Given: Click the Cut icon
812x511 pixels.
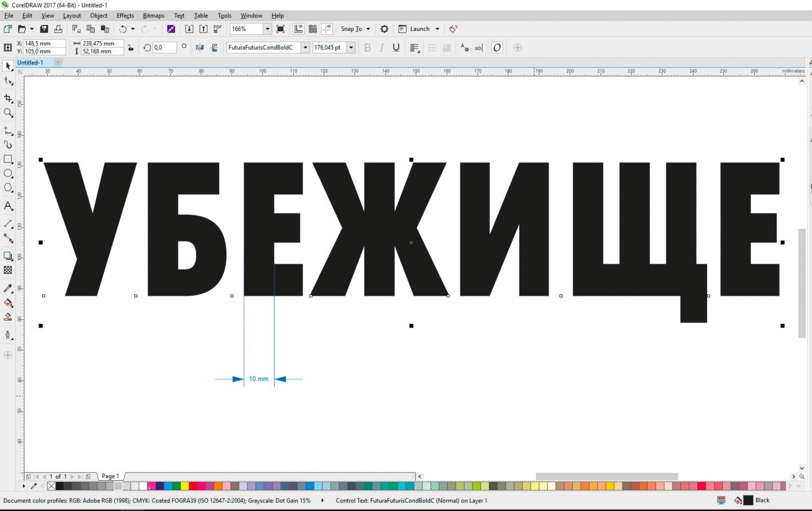Looking at the screenshot, I should coord(76,29).
